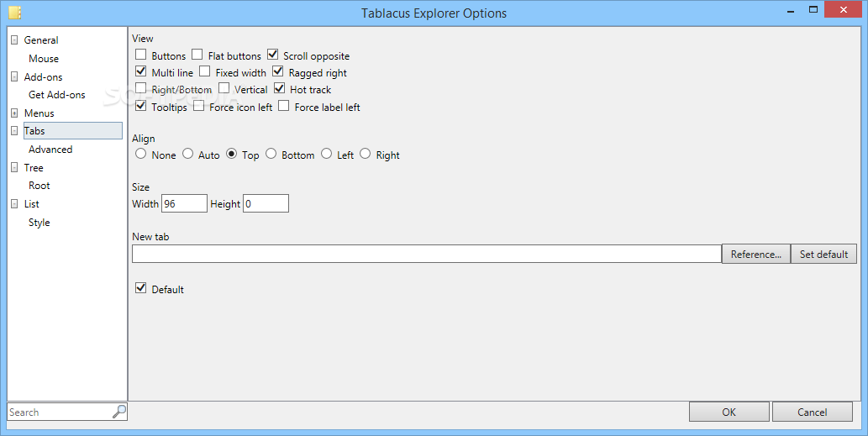Focus the Width input field

184,203
